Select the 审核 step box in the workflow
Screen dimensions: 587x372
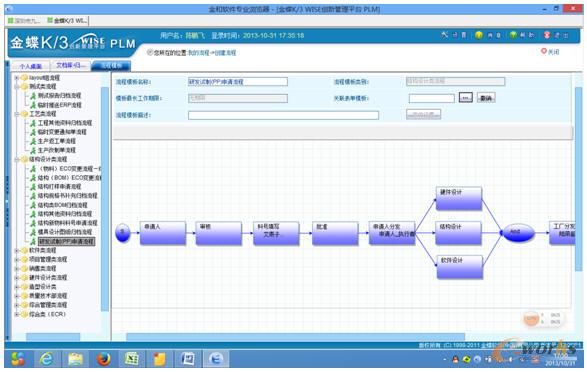coord(219,233)
